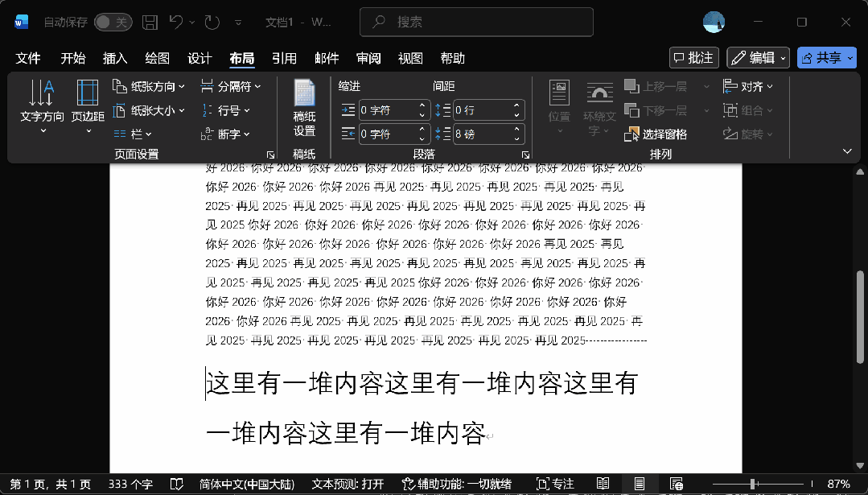Image resolution: width=868 pixels, height=495 pixels.
Task: Open the 分隔符 (Breaks) dropdown
Action: (230, 86)
